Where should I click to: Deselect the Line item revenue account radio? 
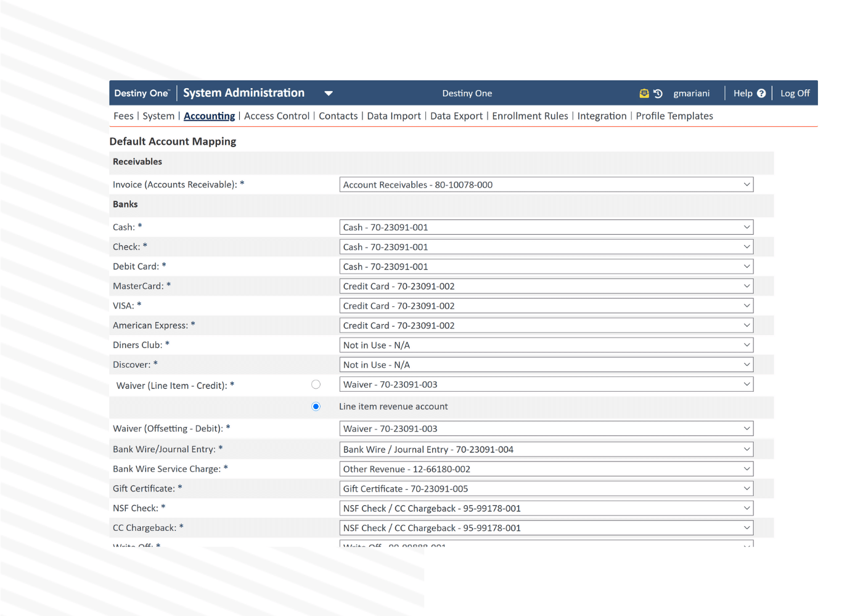pos(316,406)
